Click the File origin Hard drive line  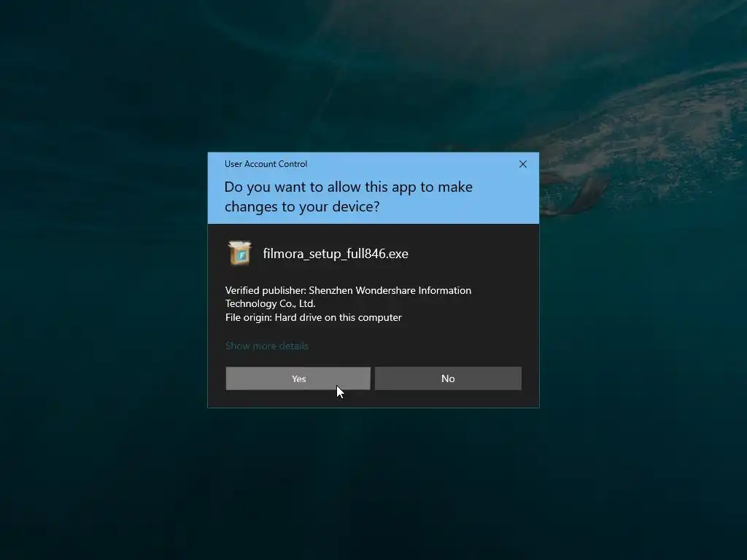pos(314,318)
